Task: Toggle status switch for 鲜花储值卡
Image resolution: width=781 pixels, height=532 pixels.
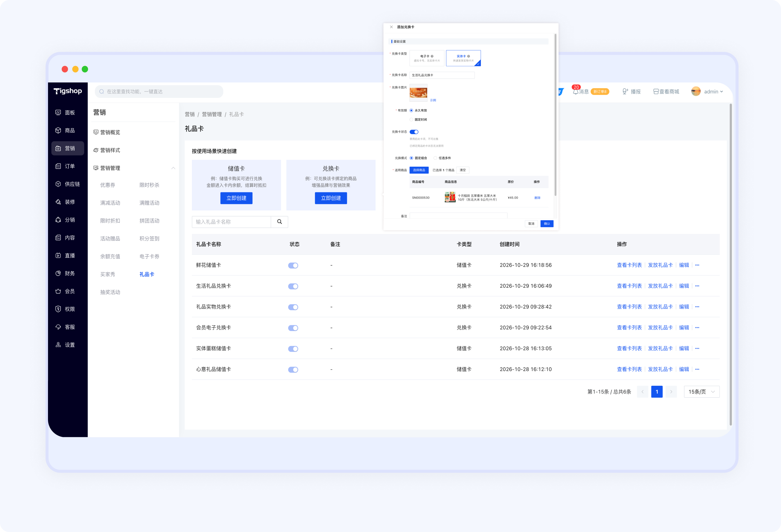Action: pyautogui.click(x=293, y=265)
